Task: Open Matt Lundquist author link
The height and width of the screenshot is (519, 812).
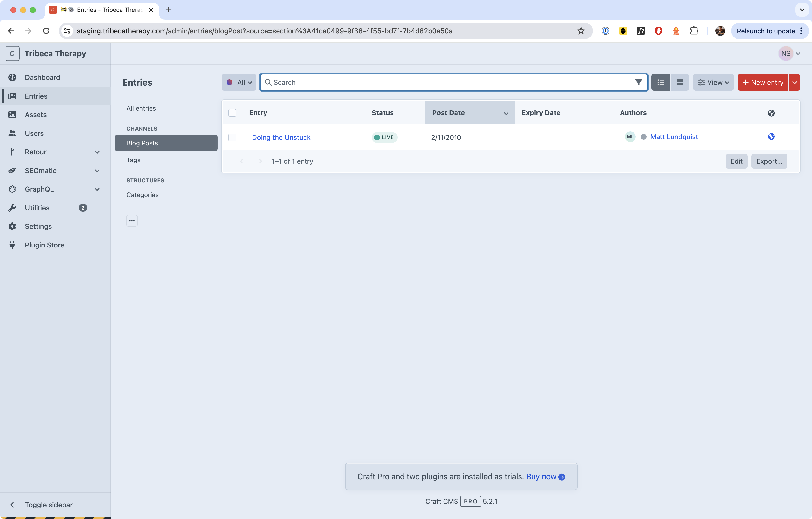Action: (674, 137)
